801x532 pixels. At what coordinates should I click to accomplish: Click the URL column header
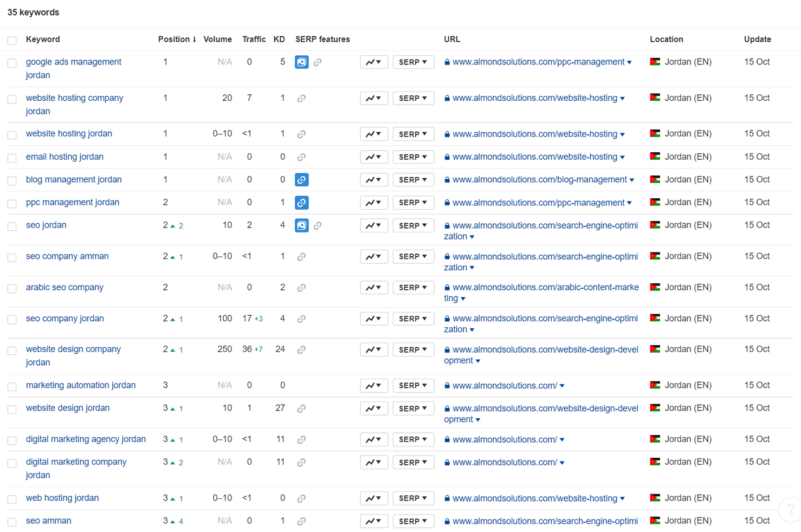452,40
